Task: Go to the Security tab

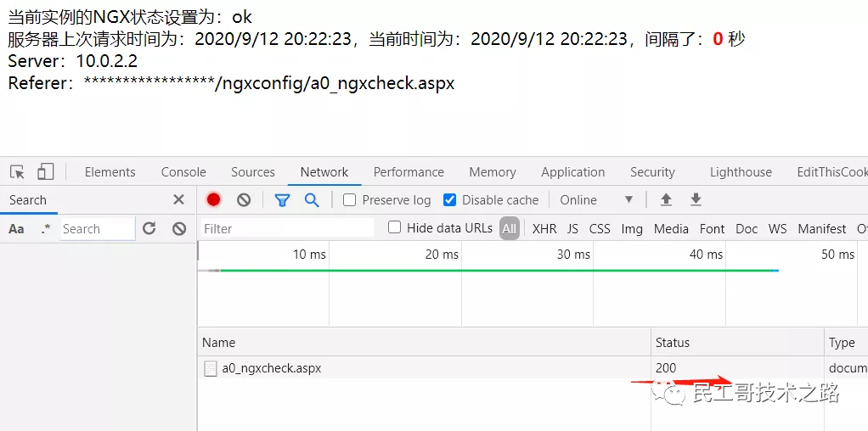Action: [x=652, y=172]
